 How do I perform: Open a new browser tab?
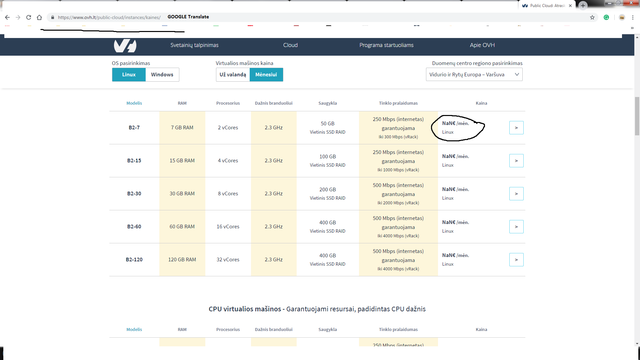[x=582, y=5]
